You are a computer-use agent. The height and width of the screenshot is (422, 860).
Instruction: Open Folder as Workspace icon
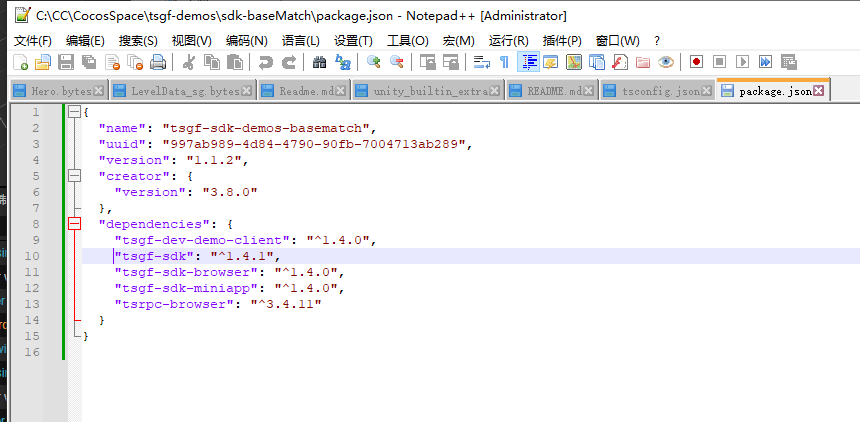pyautogui.click(x=643, y=62)
